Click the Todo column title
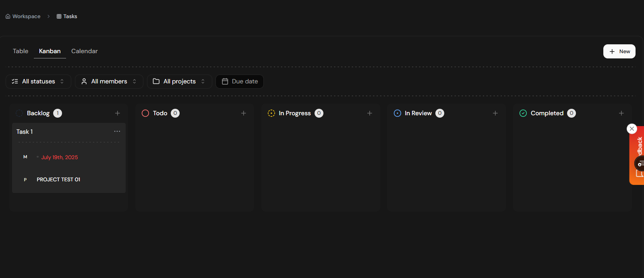Viewport: 644px width, 278px height. (x=160, y=113)
